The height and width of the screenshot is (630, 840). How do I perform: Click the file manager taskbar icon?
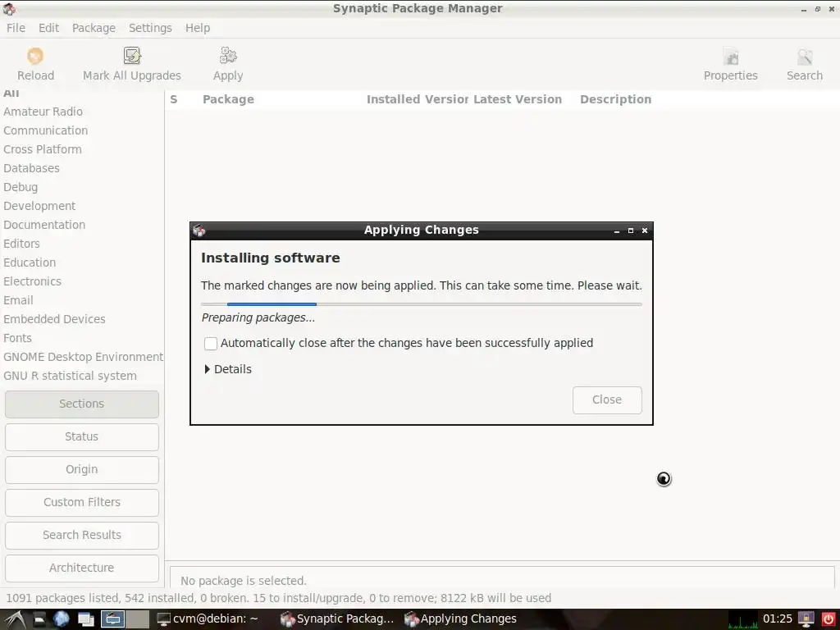[39, 619]
